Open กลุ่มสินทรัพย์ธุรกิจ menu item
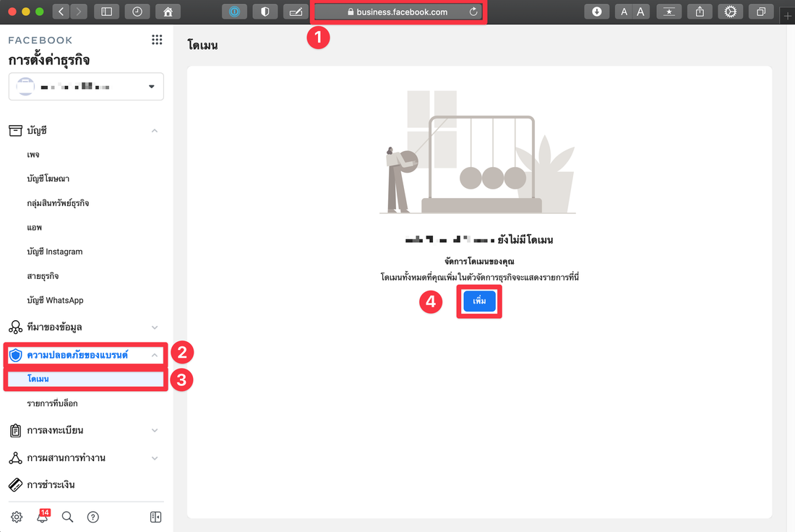Viewport: 795px width, 532px height. pos(58,203)
